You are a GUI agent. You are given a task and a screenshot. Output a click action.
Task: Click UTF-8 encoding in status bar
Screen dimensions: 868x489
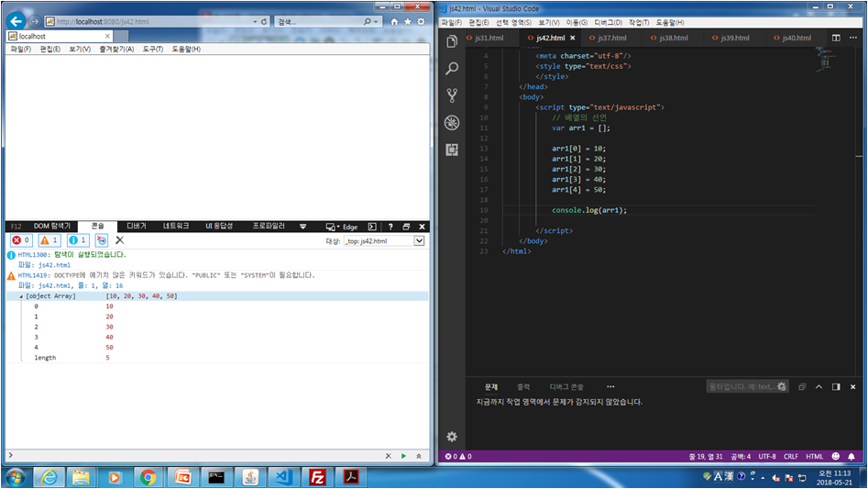(766, 457)
